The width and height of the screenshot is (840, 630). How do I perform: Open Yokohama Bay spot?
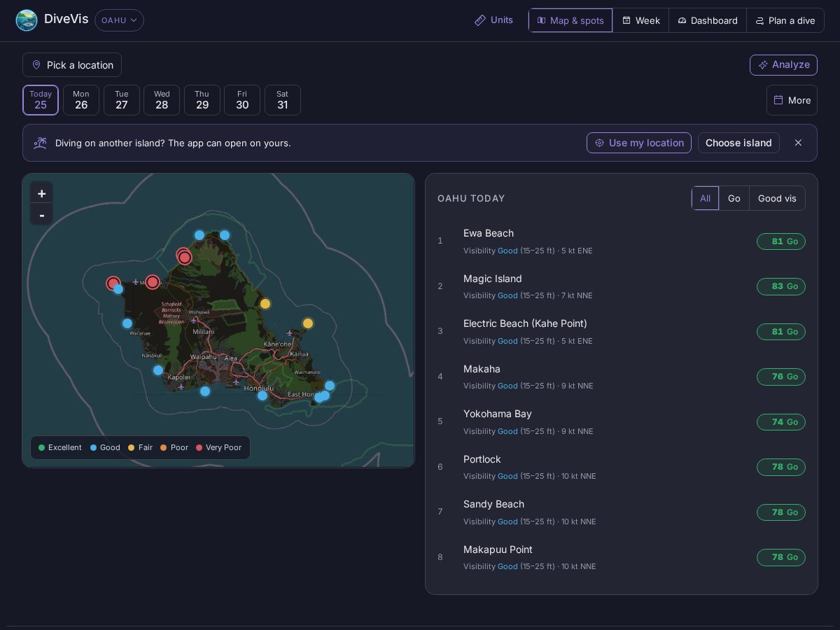click(621, 421)
